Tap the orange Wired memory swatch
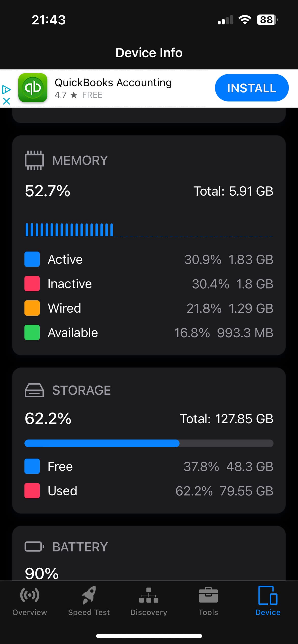The image size is (298, 644). click(x=32, y=308)
